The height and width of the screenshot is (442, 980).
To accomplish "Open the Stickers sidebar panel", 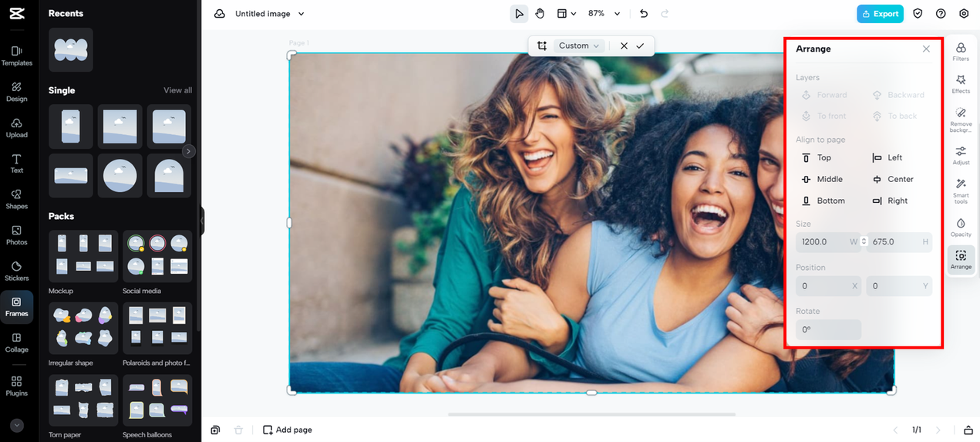I will click(17, 271).
